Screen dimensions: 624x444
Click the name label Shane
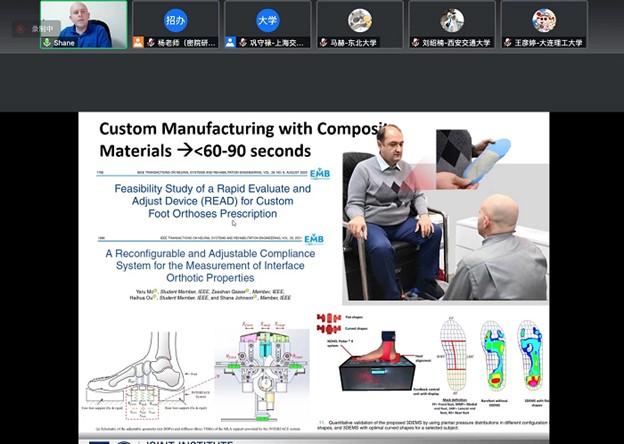tap(64, 43)
